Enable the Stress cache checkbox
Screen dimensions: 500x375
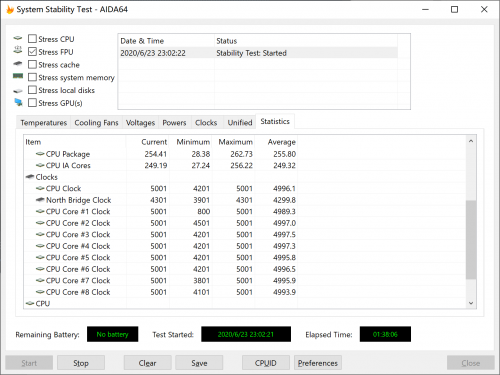(x=32, y=64)
